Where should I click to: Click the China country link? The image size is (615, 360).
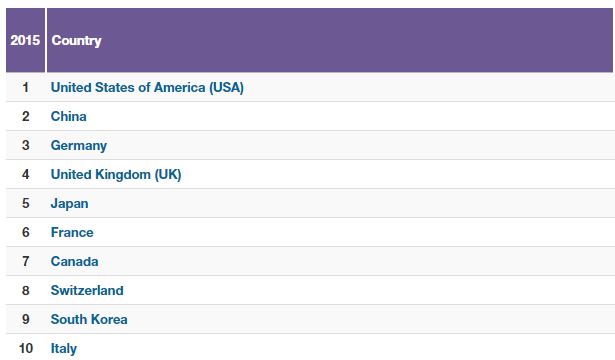69,116
